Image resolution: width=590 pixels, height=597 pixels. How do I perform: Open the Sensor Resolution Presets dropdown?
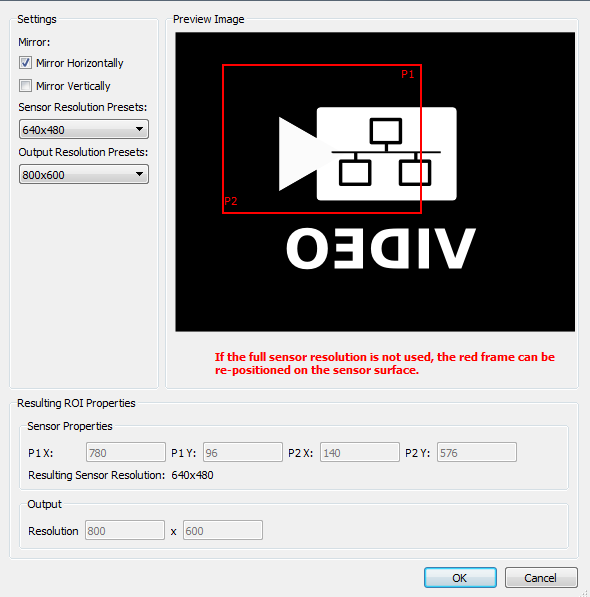point(84,129)
